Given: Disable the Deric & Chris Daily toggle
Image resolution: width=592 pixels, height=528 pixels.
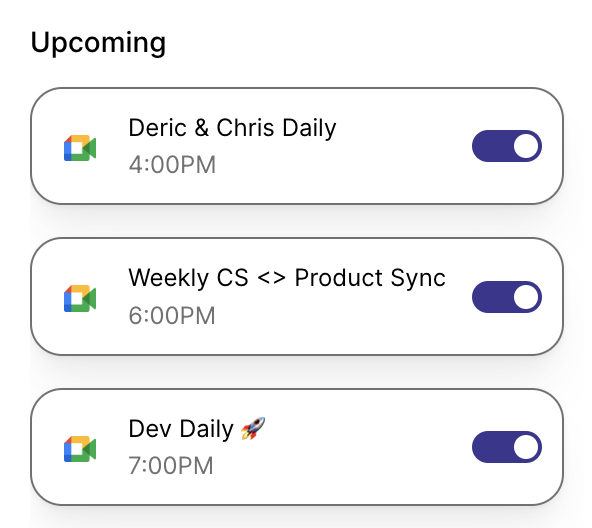Looking at the screenshot, I should pos(507,146).
